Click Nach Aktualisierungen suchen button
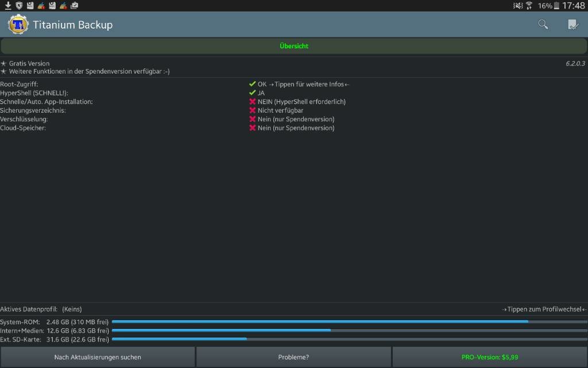 point(98,357)
